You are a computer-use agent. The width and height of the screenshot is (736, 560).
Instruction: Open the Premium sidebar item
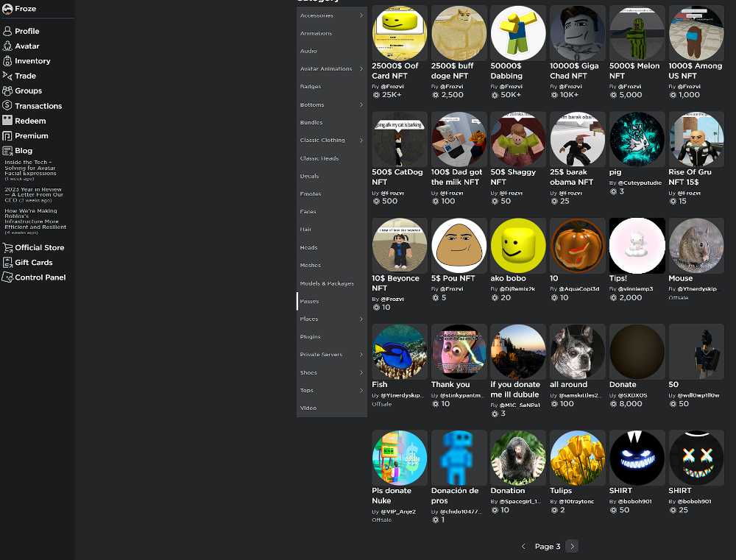(x=8, y=136)
